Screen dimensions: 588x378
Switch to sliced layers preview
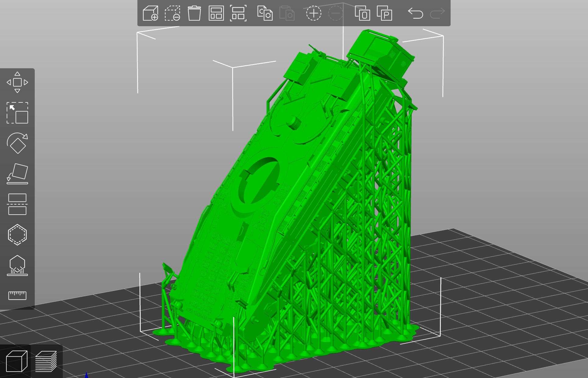[46, 361]
